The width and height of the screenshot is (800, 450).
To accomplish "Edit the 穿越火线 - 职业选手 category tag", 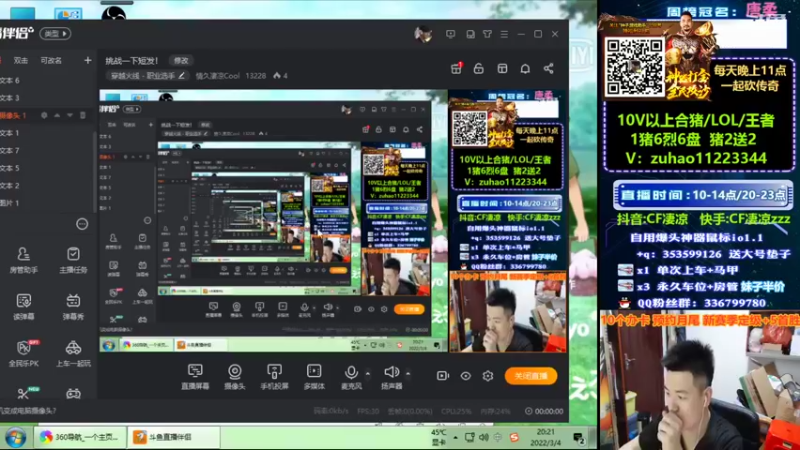I will pos(148,76).
